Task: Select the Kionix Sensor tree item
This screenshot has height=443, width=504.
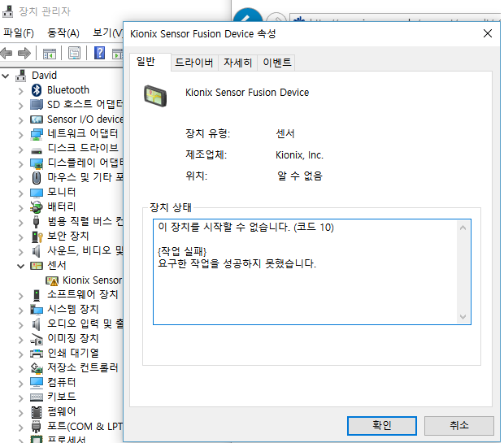Action: click(x=92, y=280)
